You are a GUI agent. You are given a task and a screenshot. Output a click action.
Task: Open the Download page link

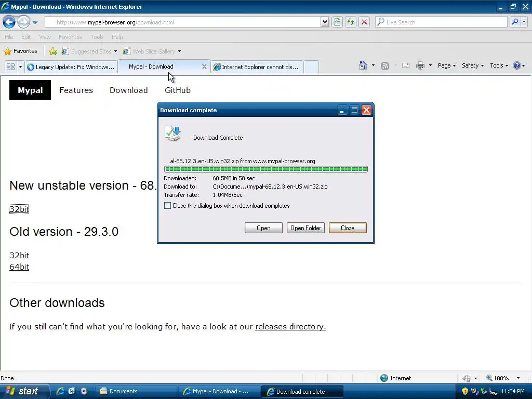pyautogui.click(x=129, y=90)
